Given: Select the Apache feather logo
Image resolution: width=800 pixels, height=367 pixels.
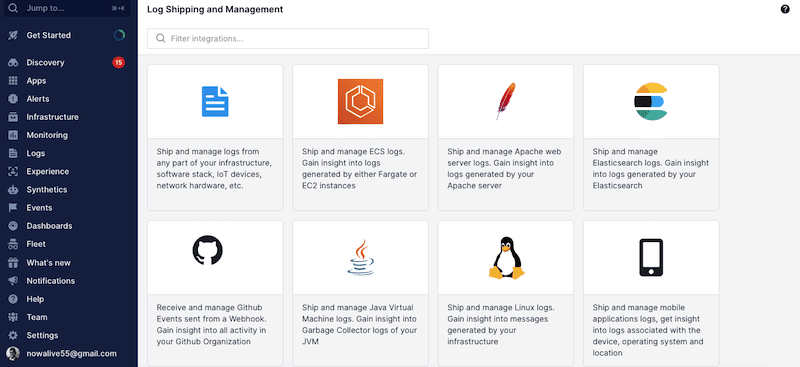Looking at the screenshot, I should coord(506,102).
